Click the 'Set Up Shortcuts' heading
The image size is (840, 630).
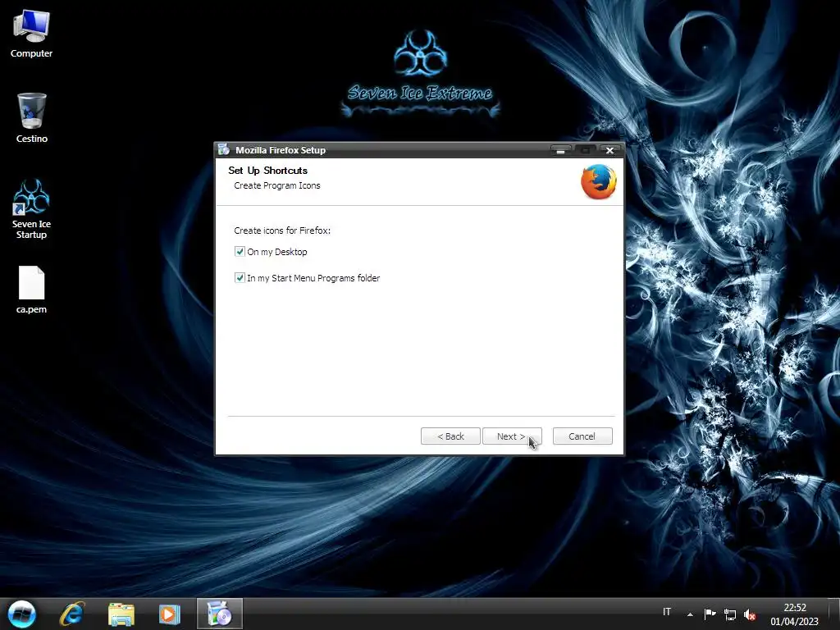coord(268,171)
